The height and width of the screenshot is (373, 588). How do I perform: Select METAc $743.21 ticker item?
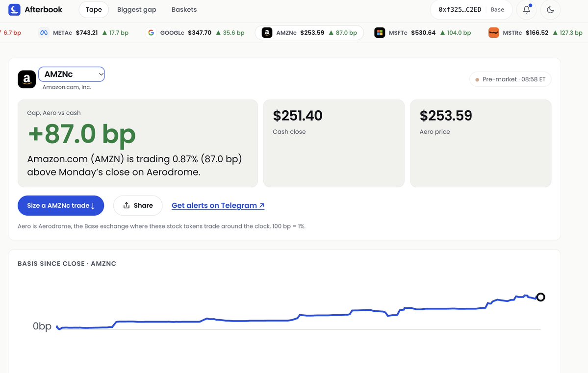[x=84, y=33]
